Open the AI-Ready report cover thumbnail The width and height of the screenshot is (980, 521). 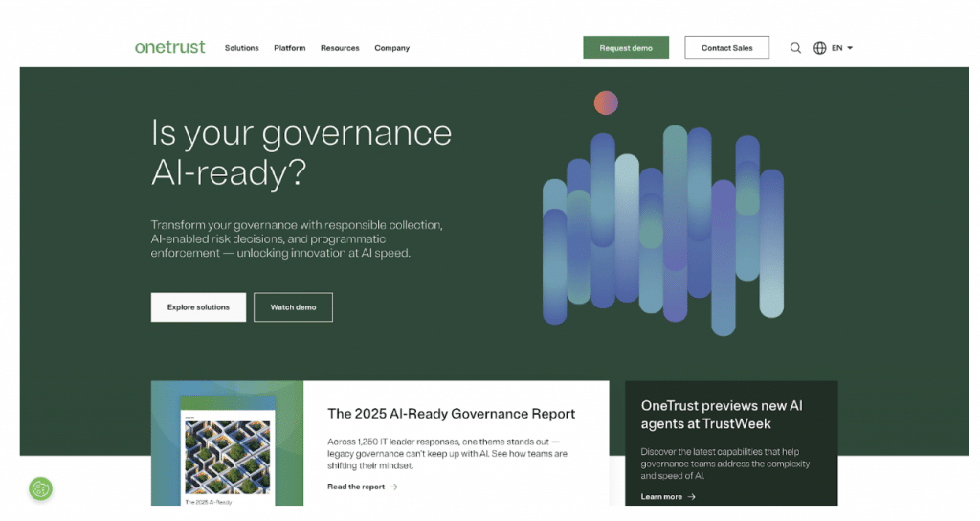227,450
